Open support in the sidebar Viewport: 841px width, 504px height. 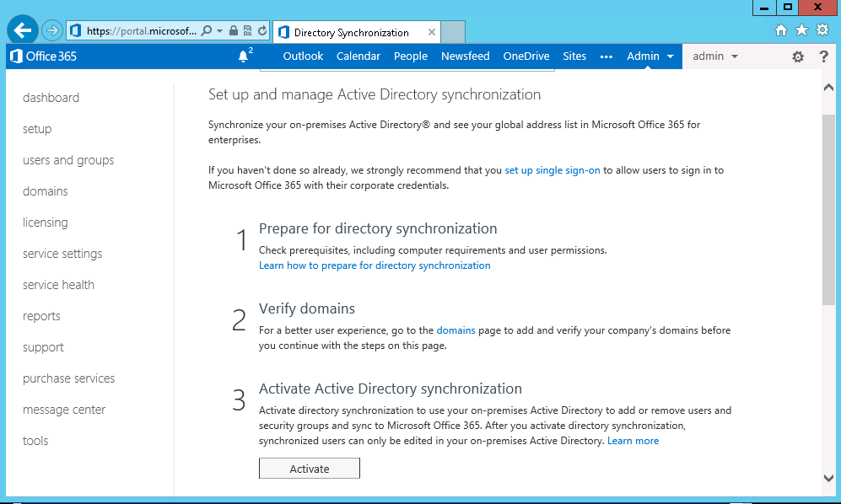(43, 347)
